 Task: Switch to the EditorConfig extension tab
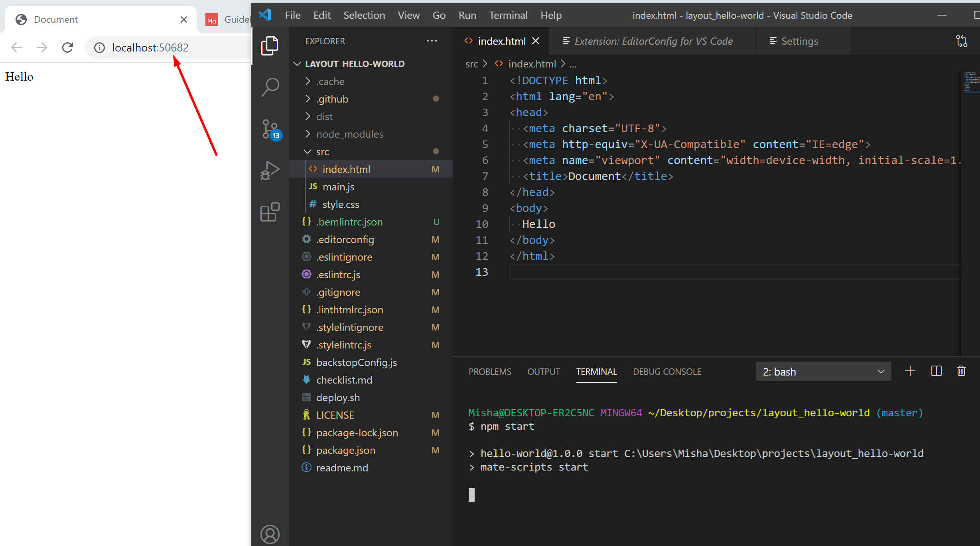652,41
